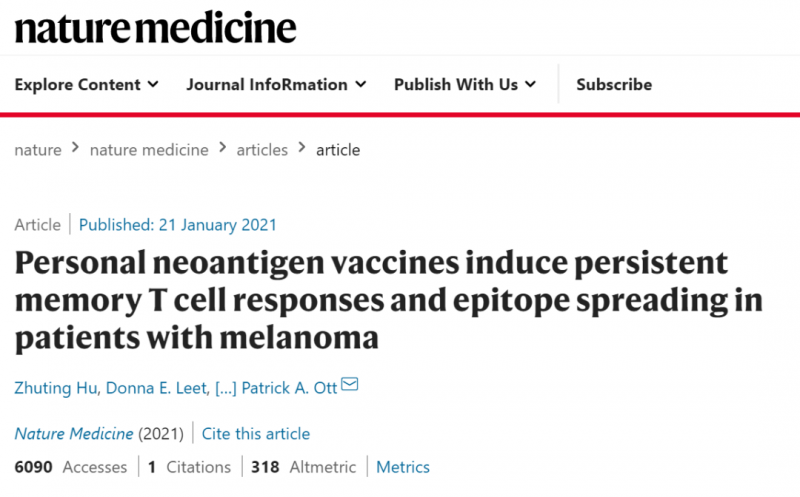Open the Explore Content menu
The image size is (800, 497).
(x=86, y=84)
